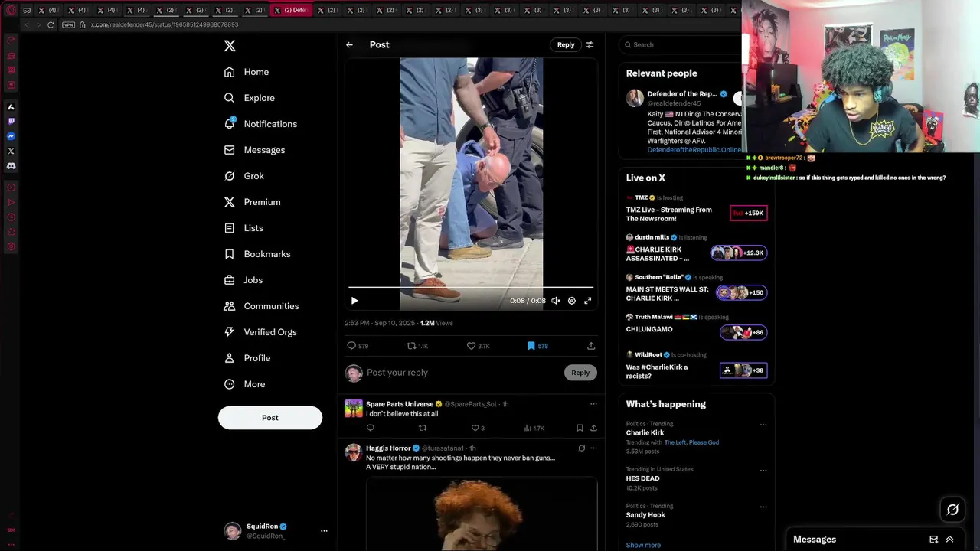Reload page with browser refresh icon
980x551 pixels.
click(x=51, y=24)
